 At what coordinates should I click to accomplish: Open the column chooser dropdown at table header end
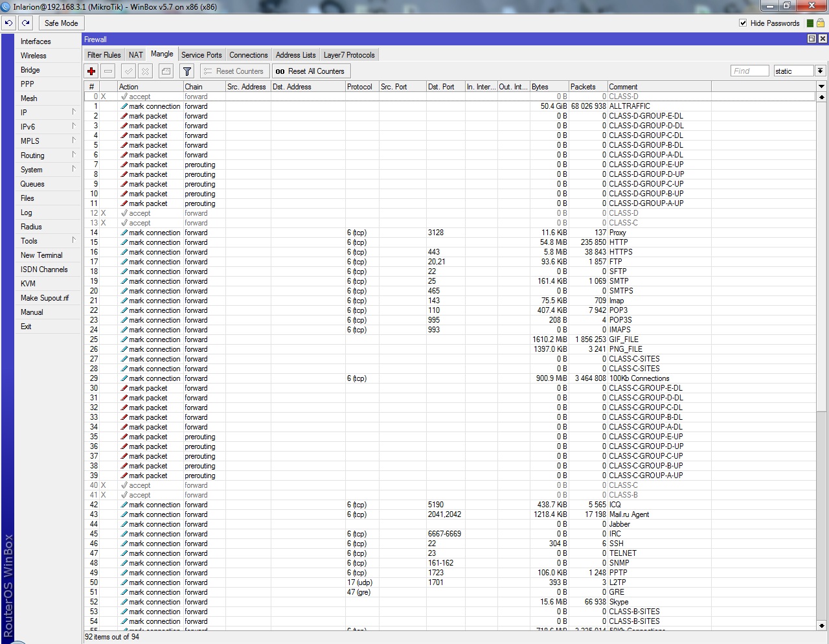(x=821, y=86)
